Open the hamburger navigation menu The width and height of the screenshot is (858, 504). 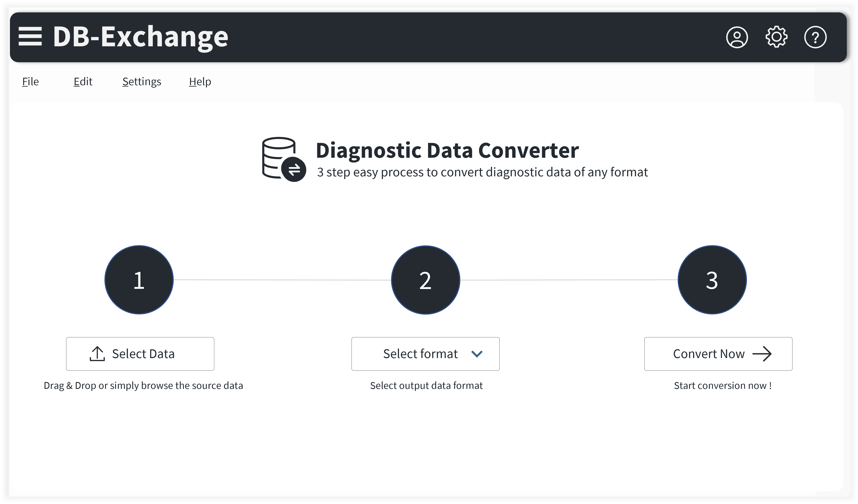tap(30, 36)
